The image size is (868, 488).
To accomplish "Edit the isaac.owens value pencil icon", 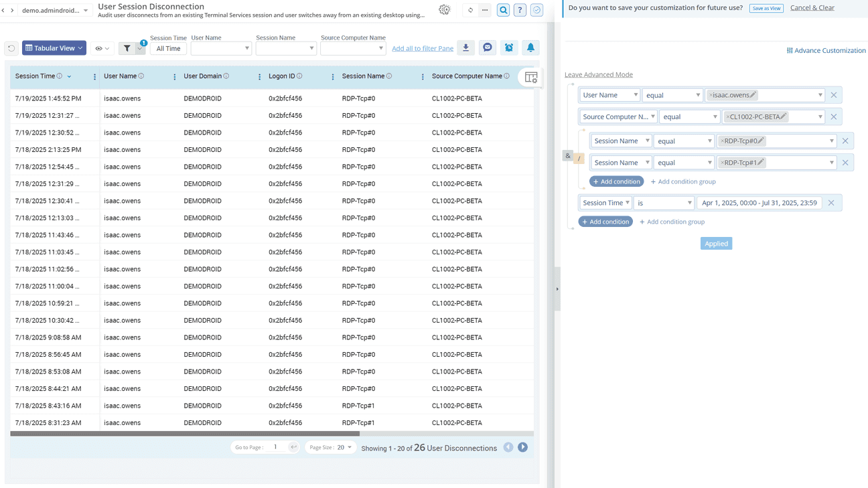I will click(753, 95).
